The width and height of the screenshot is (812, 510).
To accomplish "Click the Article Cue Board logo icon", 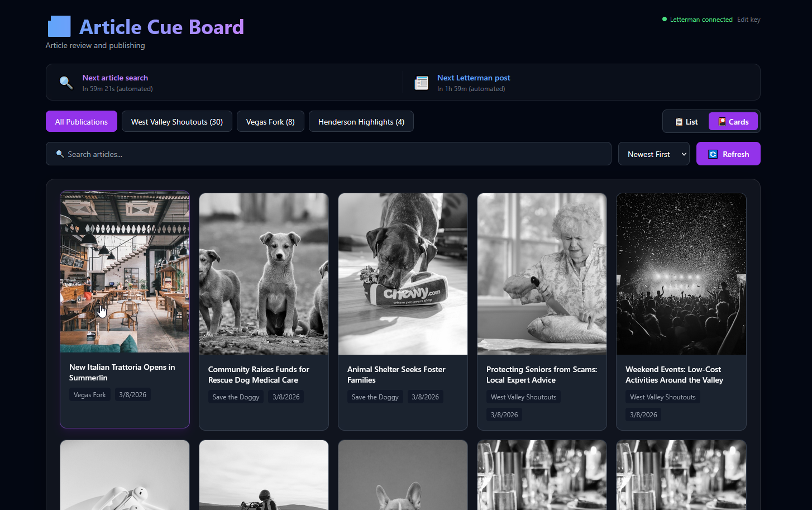I will coord(59,26).
